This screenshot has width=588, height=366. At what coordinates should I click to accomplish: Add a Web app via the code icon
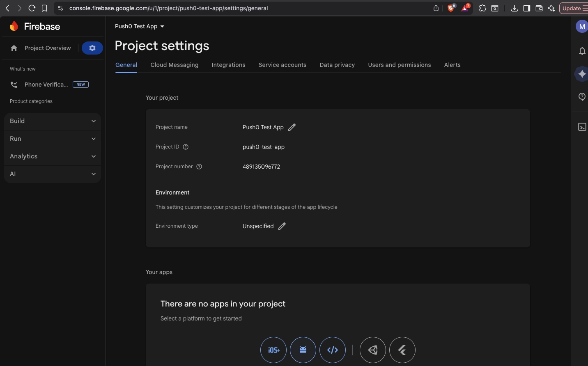[333, 350]
